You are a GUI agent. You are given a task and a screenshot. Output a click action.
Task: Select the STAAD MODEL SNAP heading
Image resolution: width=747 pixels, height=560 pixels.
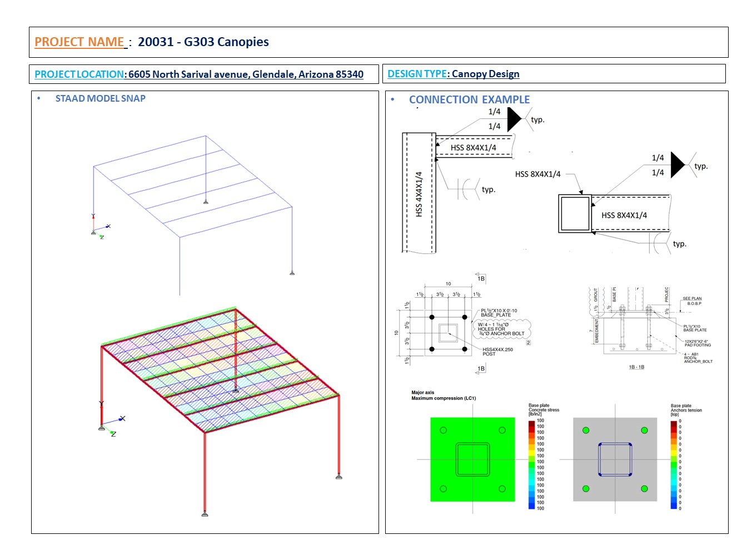[100, 98]
